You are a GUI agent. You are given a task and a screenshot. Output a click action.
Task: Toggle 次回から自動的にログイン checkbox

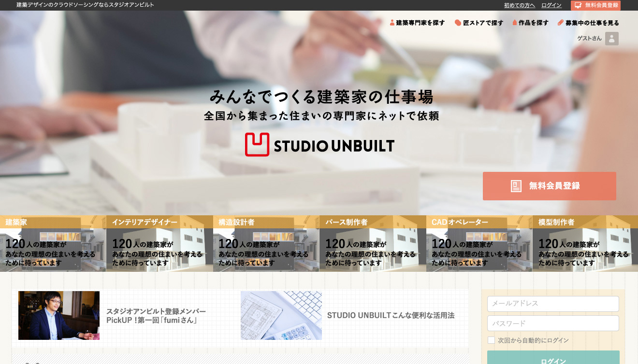[x=491, y=340]
